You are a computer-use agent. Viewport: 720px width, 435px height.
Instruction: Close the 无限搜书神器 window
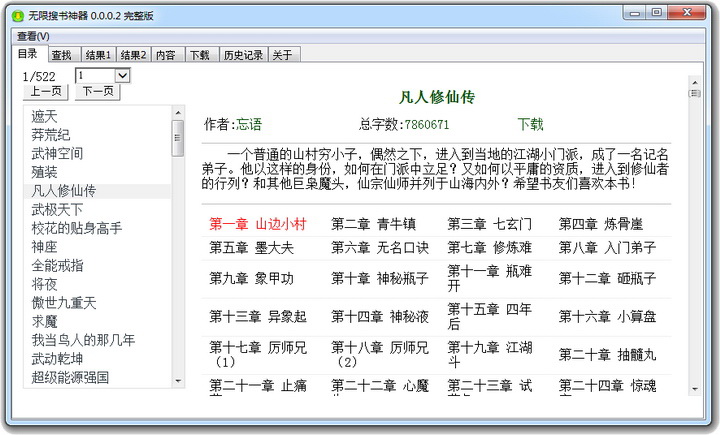tap(686, 13)
